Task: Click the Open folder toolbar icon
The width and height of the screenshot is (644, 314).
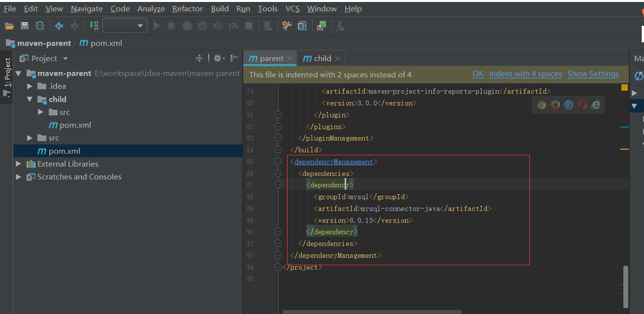Action: [x=9, y=26]
